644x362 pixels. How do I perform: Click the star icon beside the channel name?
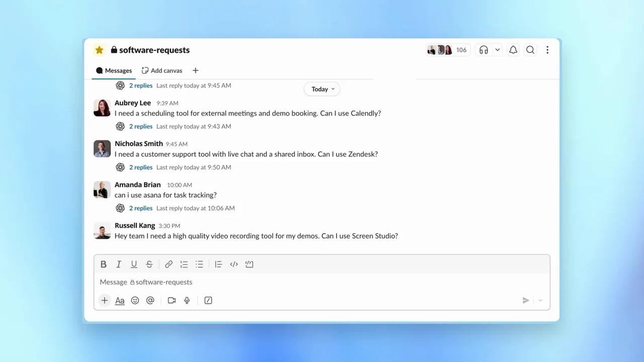(99, 50)
